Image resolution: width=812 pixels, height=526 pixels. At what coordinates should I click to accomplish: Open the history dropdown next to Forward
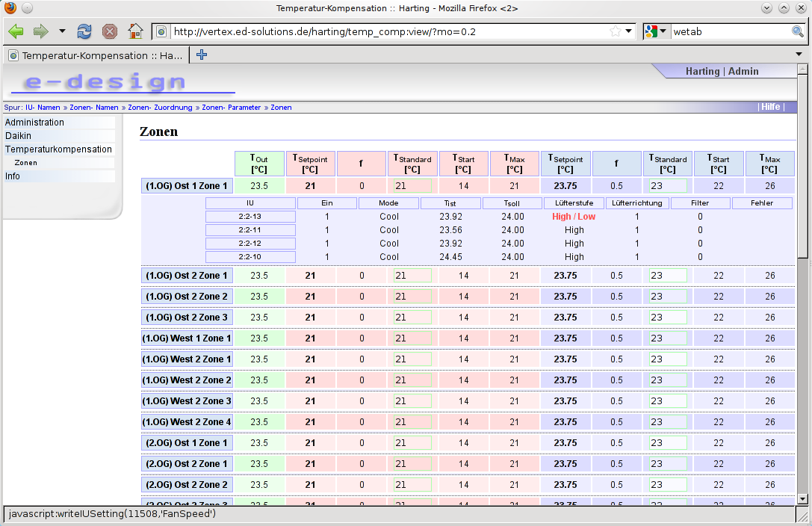pyautogui.click(x=62, y=31)
